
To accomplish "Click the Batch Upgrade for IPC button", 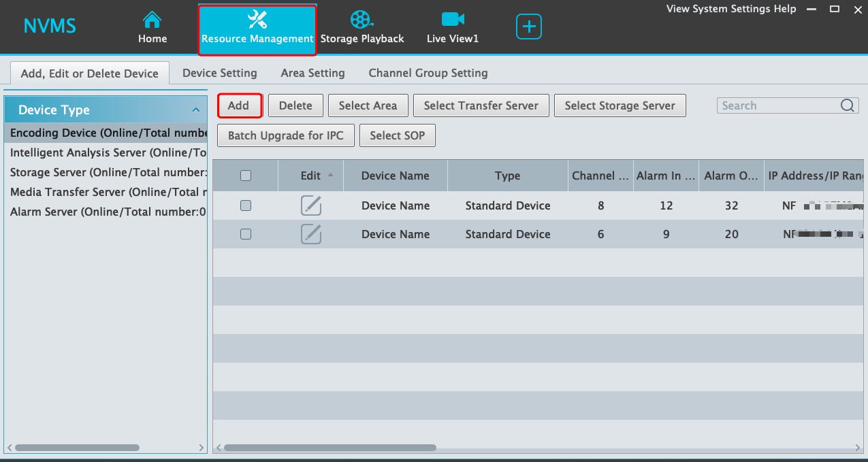I will (285, 135).
